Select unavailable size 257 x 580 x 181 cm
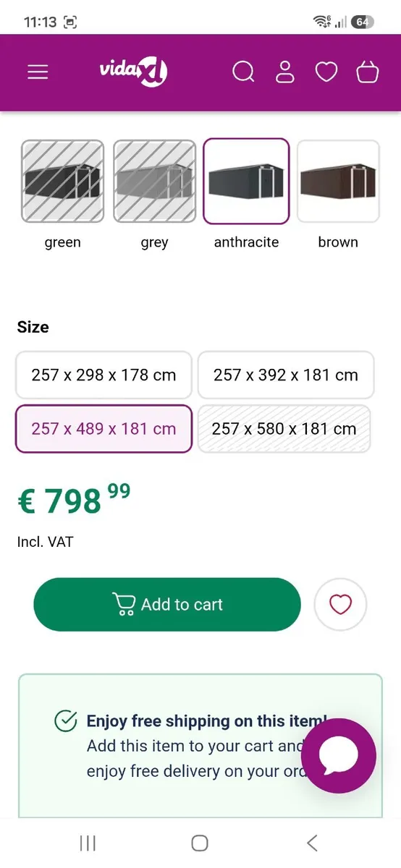The image size is (401, 868). (x=284, y=428)
